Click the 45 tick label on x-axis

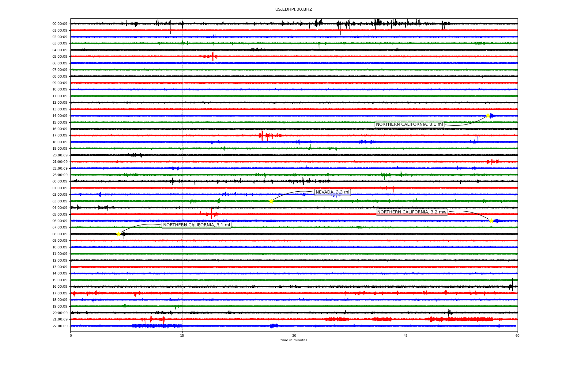point(406,335)
